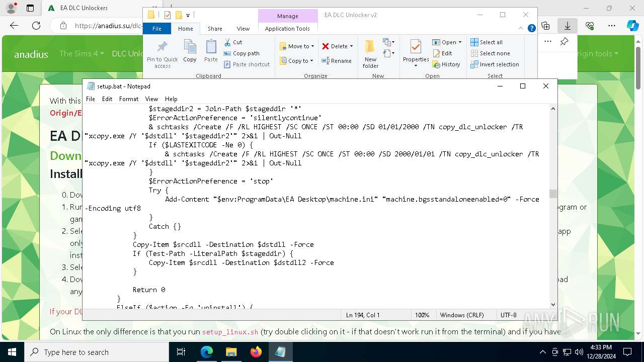The height and width of the screenshot is (362, 644).
Task: Click Rename in Organize group
Action: click(337, 61)
